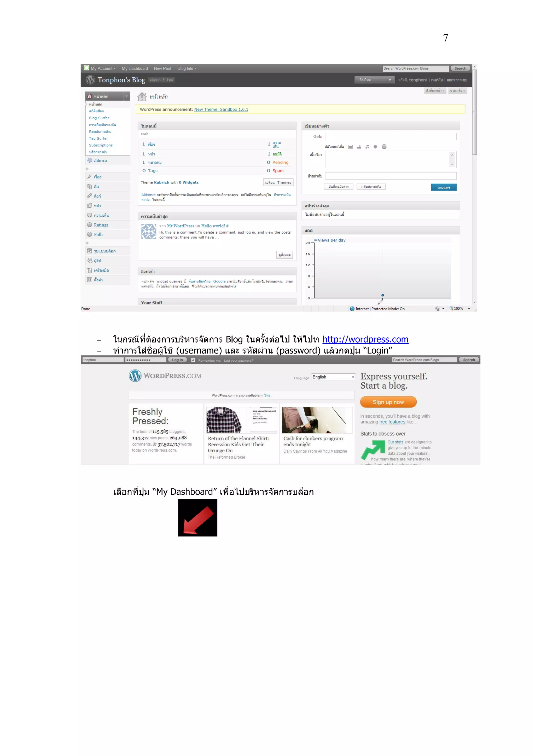Open the Blog Info dropdown menu
535x756 pixels.
(187, 68)
